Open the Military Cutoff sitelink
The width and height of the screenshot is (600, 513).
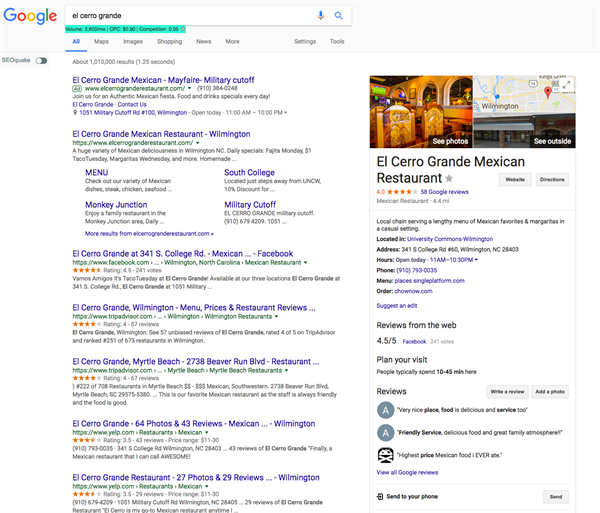[250, 205]
